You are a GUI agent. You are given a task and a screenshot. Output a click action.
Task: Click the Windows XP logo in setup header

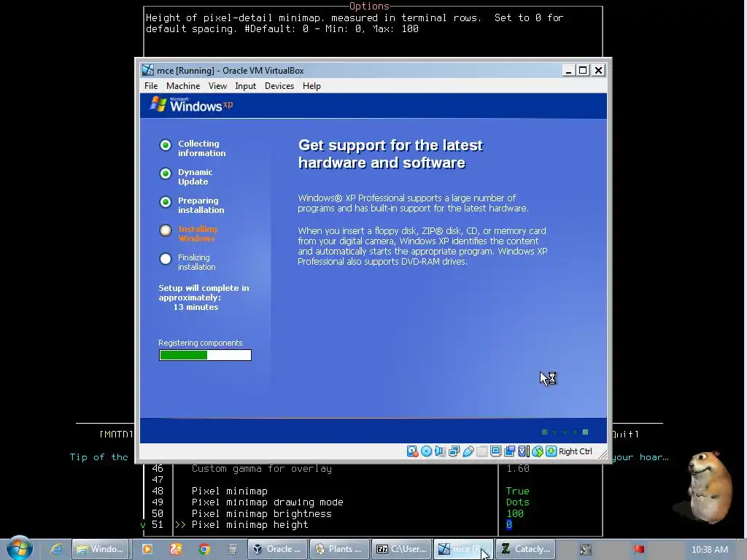pos(191,105)
